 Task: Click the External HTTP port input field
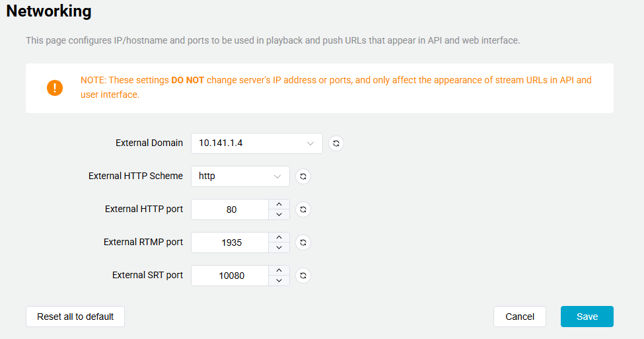(231, 209)
